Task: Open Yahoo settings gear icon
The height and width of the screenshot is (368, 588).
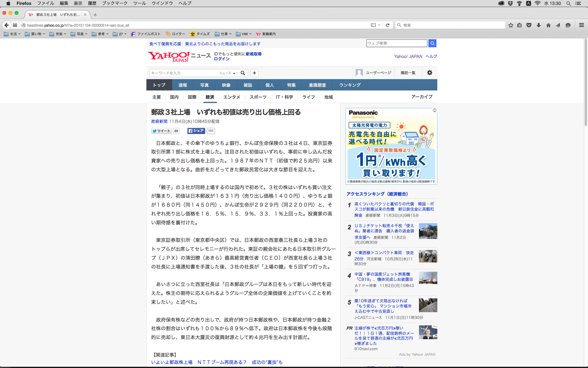Action: [x=430, y=73]
